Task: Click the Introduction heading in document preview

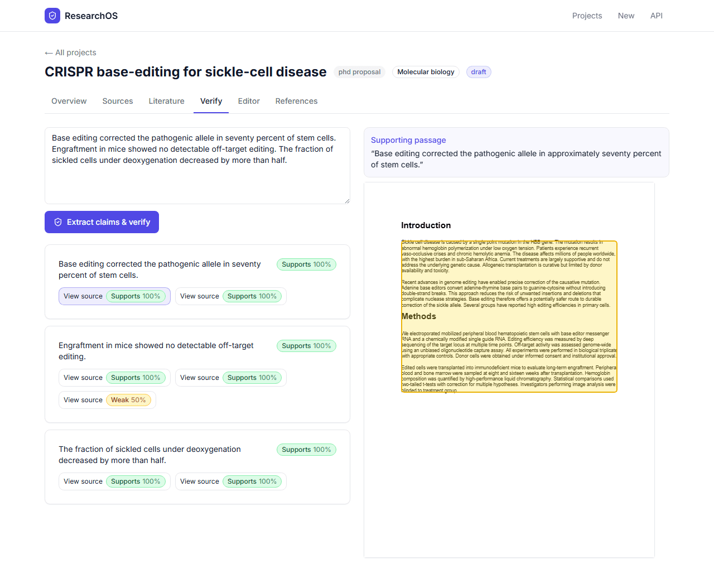Action: coord(426,225)
